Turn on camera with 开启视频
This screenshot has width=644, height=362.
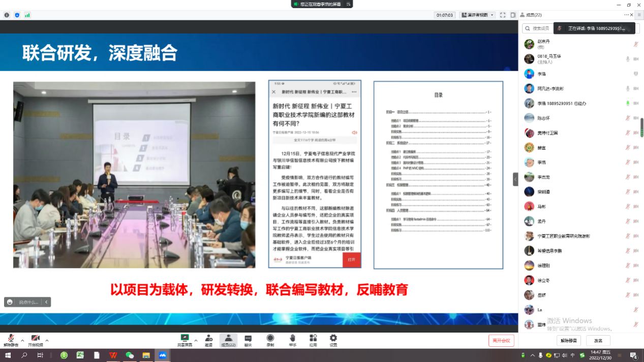[36, 340]
